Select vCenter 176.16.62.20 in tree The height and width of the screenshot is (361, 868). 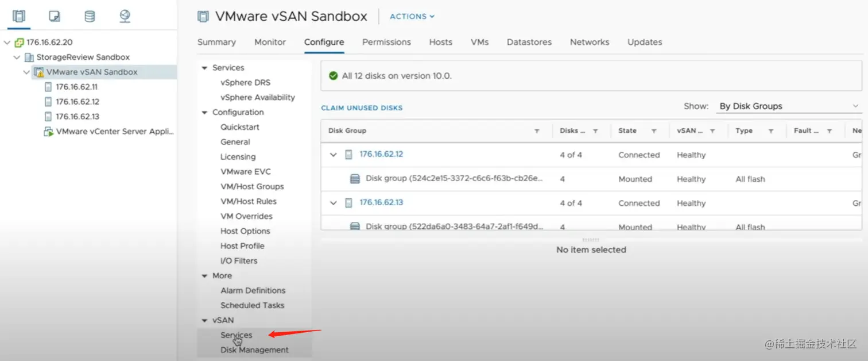49,42
